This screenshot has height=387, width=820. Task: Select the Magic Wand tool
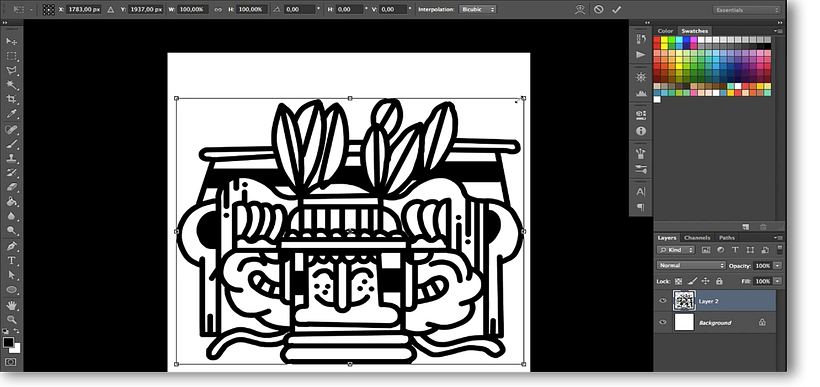(12, 85)
